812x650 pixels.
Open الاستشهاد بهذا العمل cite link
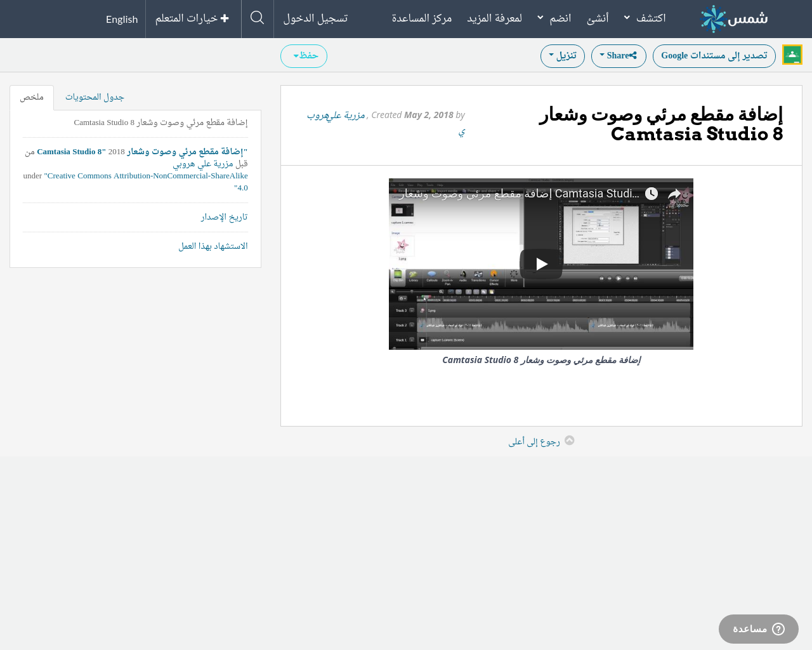coord(213,246)
